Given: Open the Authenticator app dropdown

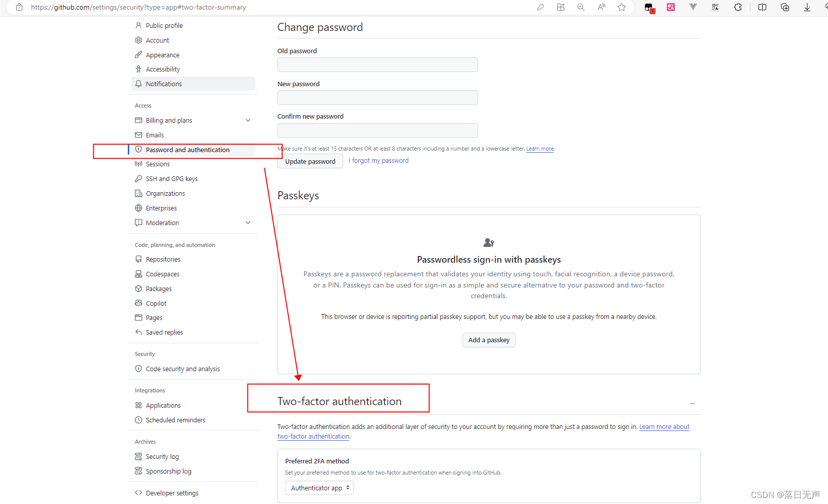Looking at the screenshot, I should click(319, 488).
